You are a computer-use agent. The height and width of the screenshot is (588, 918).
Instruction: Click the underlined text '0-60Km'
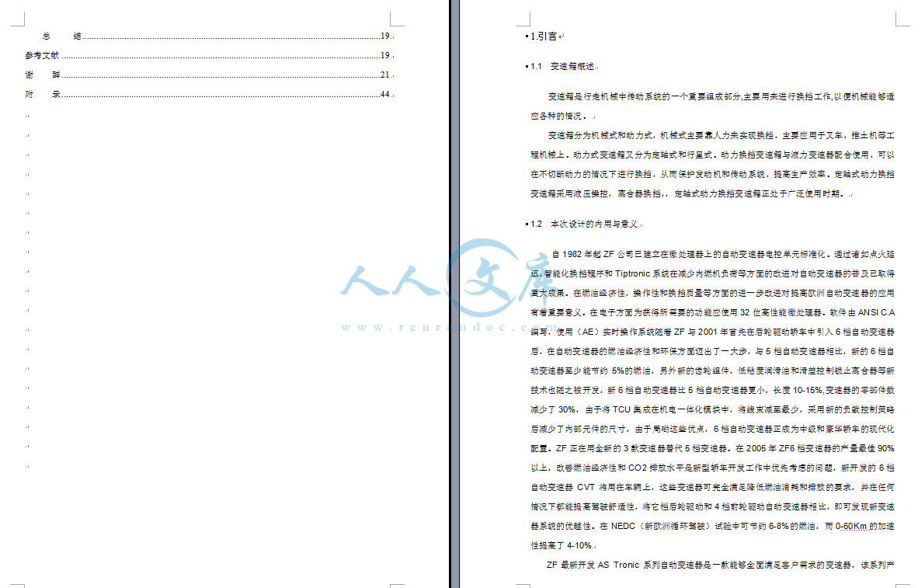click(x=850, y=526)
